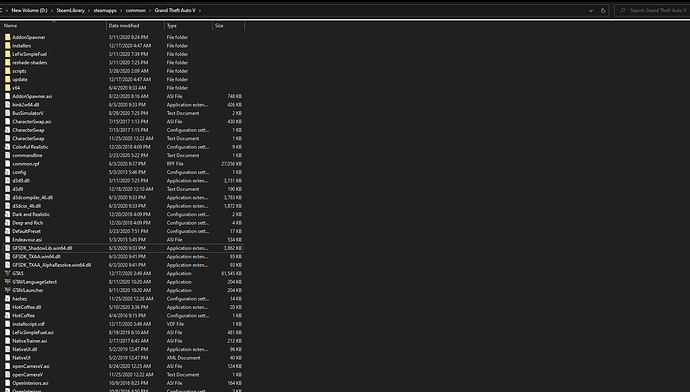Click the update folder icon
This screenshot has height=392, width=690.
click(7, 79)
